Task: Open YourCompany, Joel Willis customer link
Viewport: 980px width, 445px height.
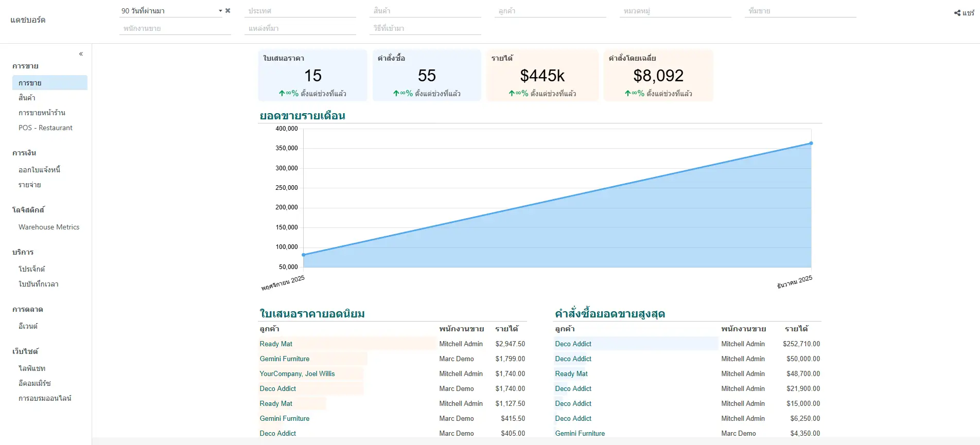Action: pos(297,374)
